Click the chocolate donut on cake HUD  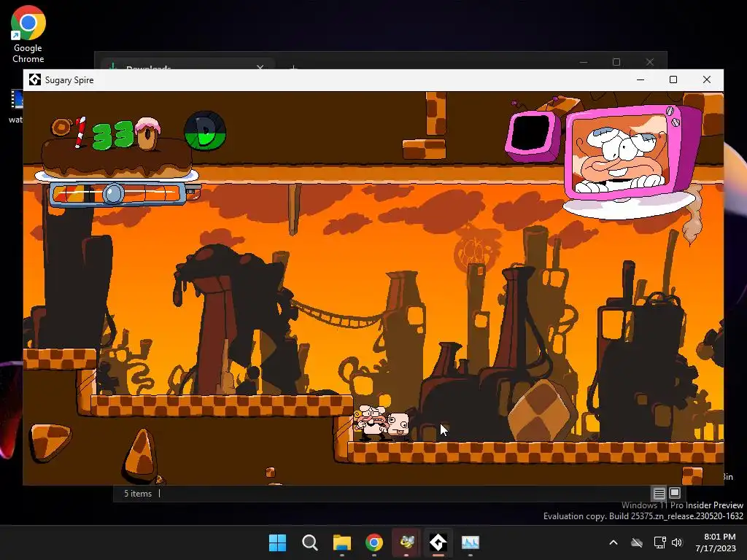click(x=61, y=127)
